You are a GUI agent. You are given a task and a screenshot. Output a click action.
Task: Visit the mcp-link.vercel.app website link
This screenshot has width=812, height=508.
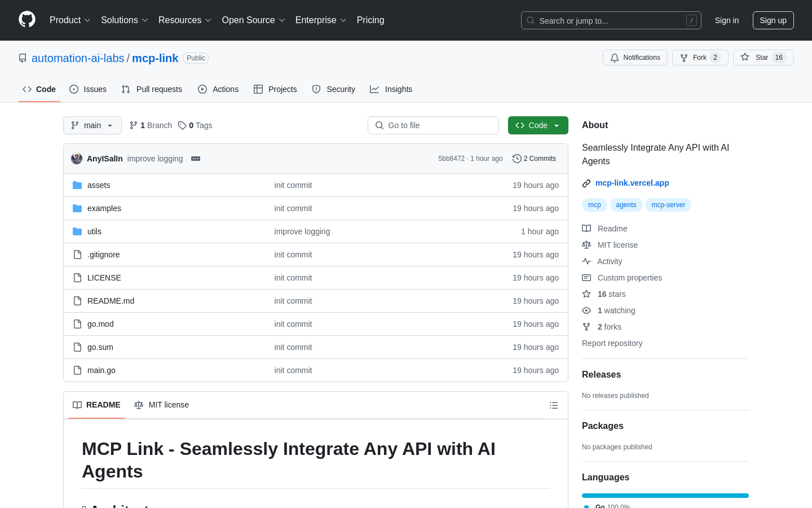point(632,183)
